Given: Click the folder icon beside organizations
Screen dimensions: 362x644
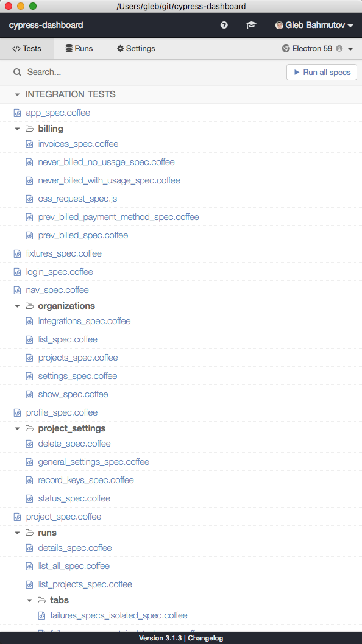Looking at the screenshot, I should [x=30, y=306].
